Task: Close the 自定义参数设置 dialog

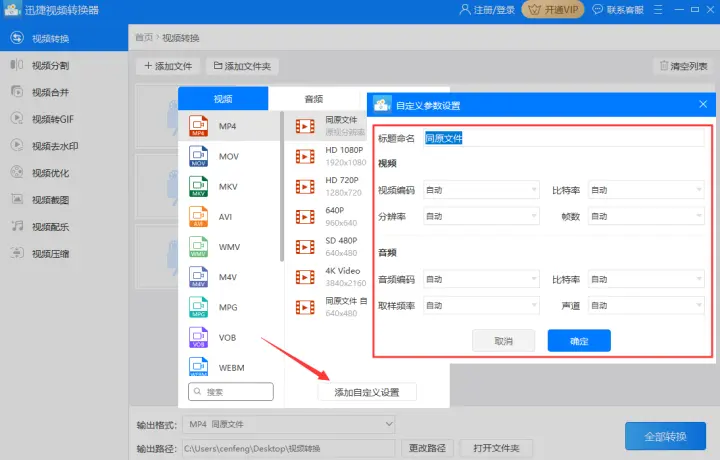Action: tap(703, 104)
